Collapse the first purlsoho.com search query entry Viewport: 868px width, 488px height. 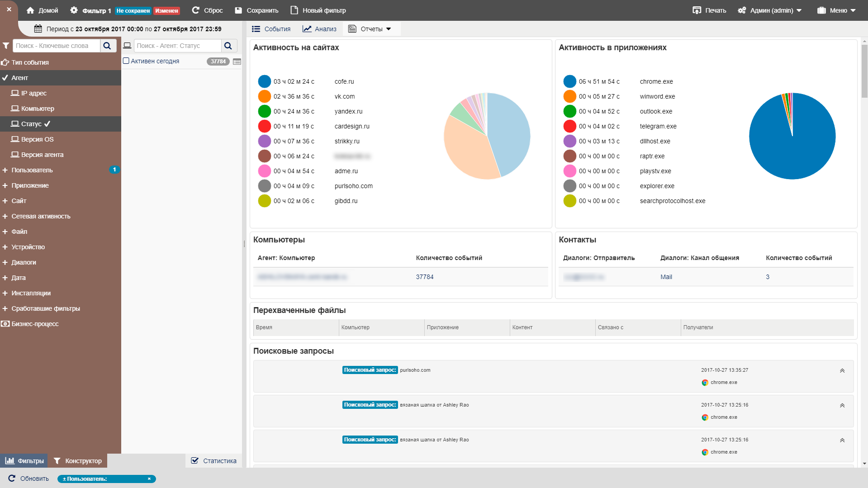[842, 371]
